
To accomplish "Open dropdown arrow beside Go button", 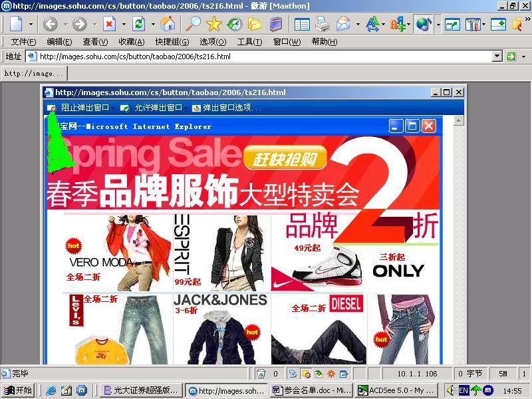I will coord(523,57).
